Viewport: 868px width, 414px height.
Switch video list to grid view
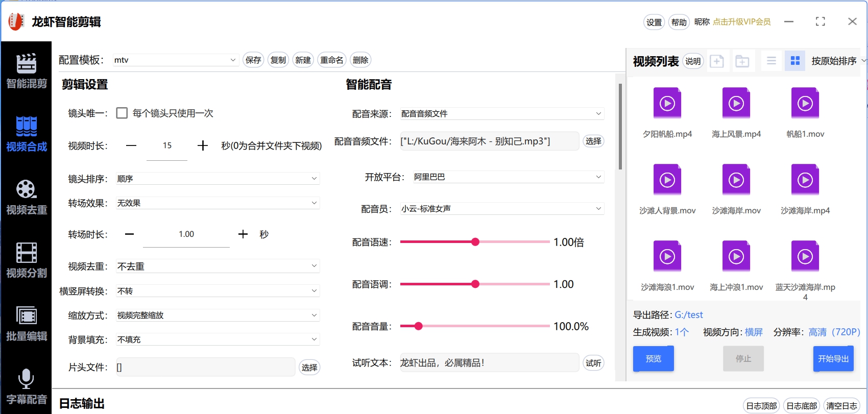[794, 61]
